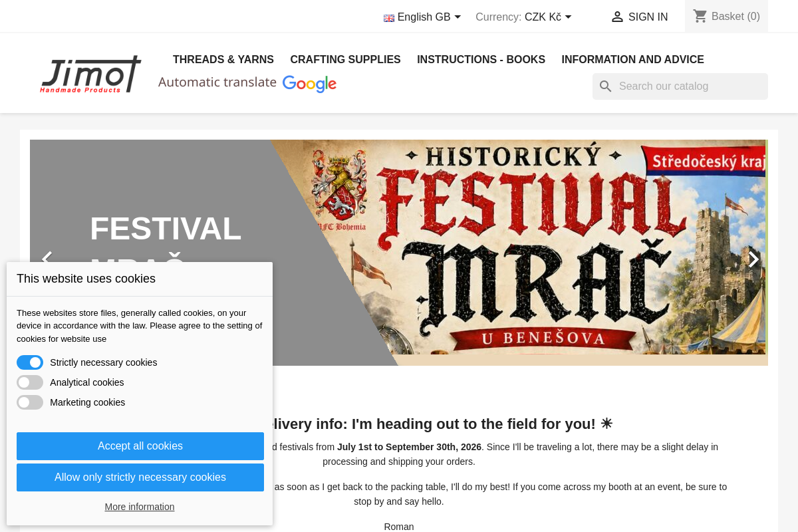The image size is (798, 532).
Task: Click the next slide arrow on banner
Action: tap(753, 259)
